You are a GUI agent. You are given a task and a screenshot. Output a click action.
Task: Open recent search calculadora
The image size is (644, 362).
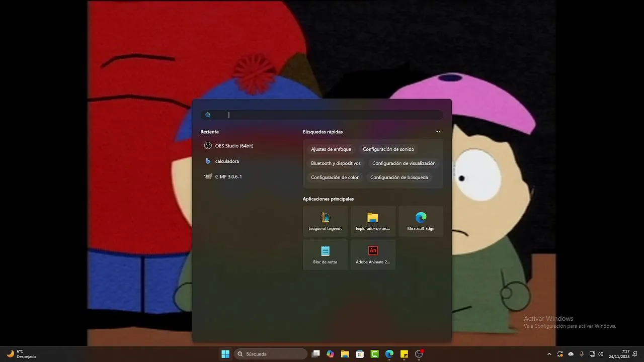pyautogui.click(x=222, y=161)
